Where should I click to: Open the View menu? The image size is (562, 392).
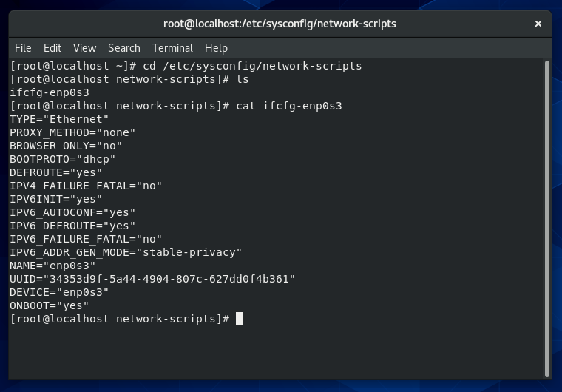pos(84,47)
